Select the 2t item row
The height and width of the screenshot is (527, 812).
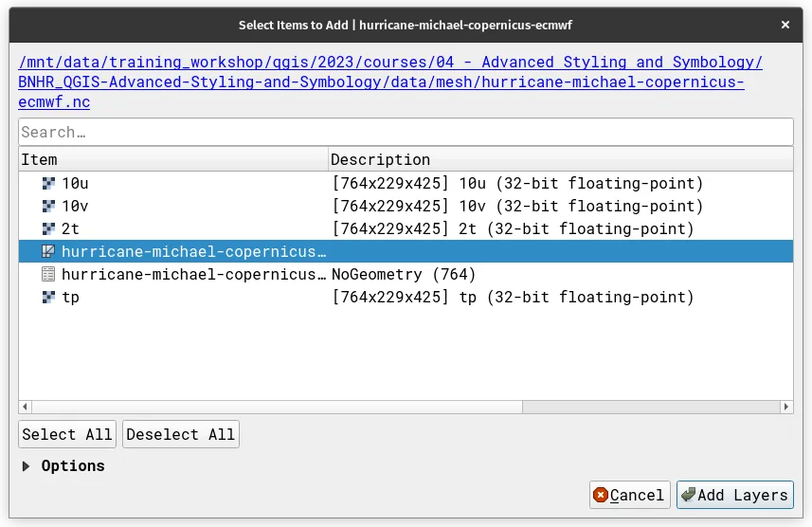(406, 229)
